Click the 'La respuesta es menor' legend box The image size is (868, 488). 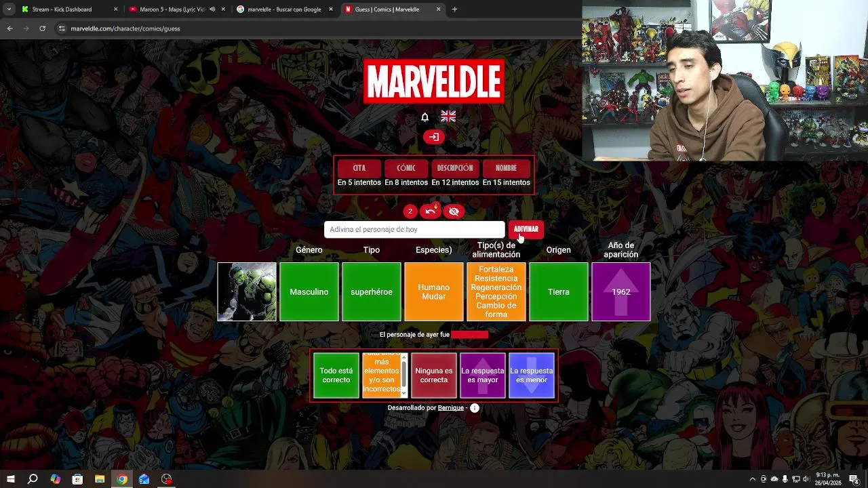[532, 375]
